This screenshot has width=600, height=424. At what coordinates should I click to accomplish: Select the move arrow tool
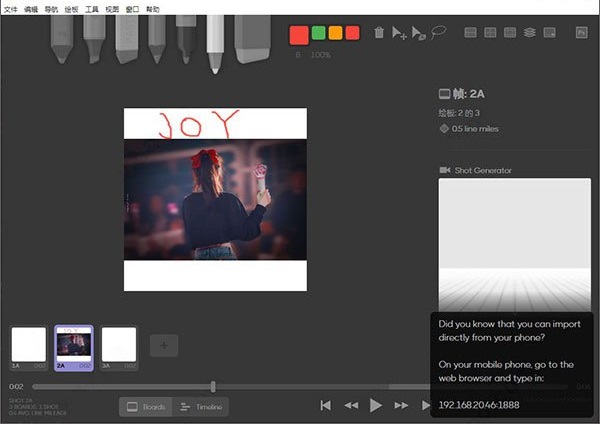click(x=399, y=33)
